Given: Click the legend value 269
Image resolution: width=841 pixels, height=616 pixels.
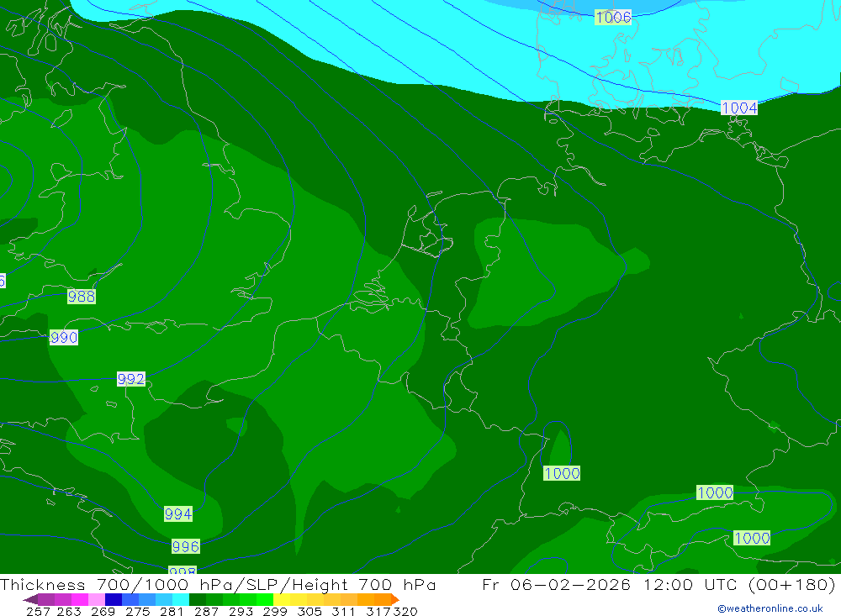Looking at the screenshot, I should pyautogui.click(x=103, y=611).
